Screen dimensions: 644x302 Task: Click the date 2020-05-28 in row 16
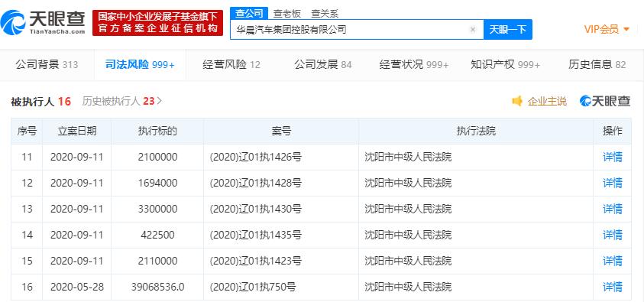[77, 287]
